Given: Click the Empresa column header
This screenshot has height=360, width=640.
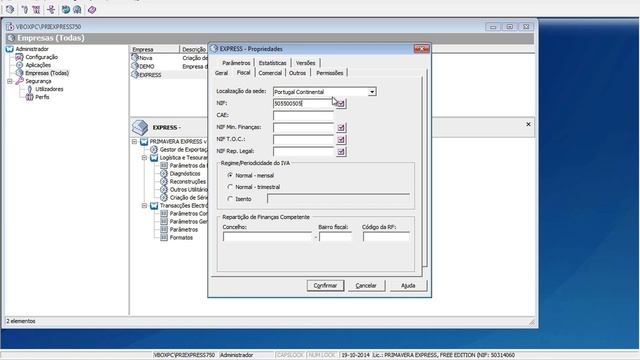Looking at the screenshot, I should click(x=154, y=49).
